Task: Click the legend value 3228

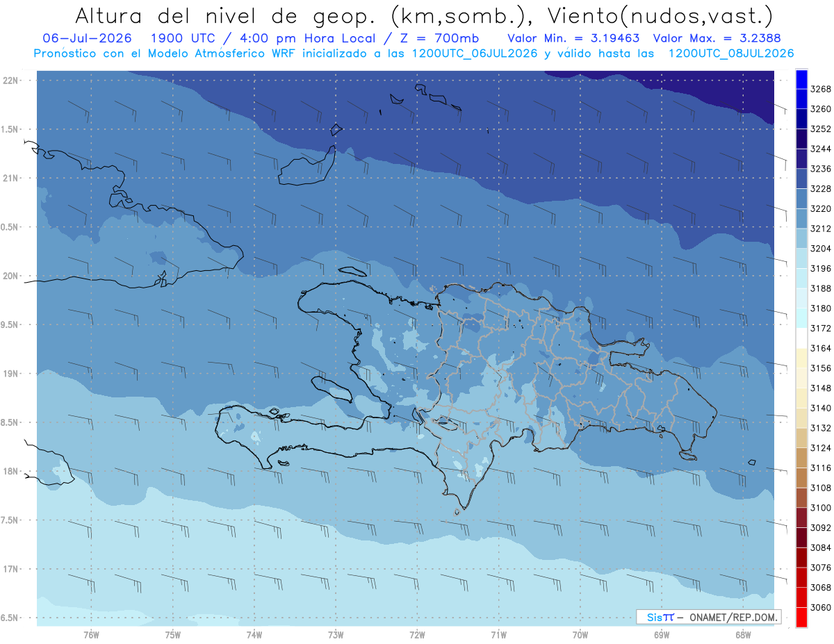Action: (820, 189)
